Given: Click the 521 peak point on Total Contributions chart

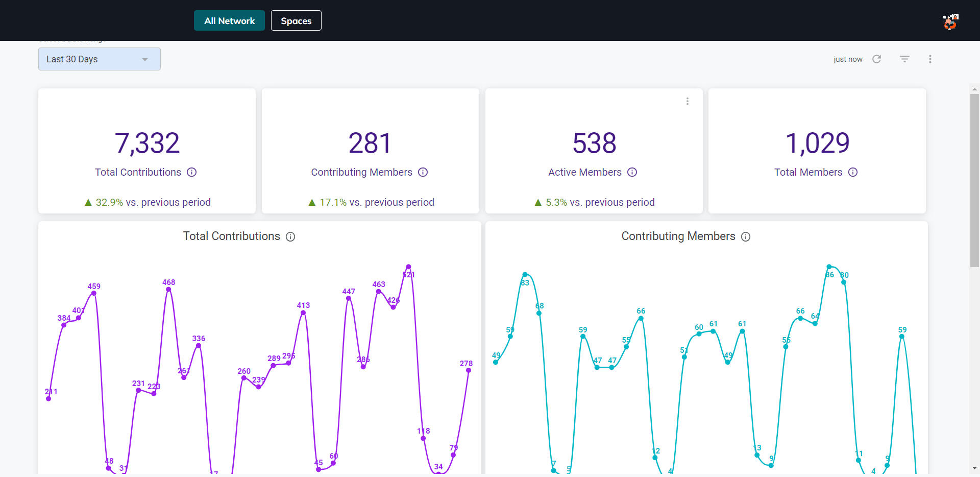Looking at the screenshot, I should pyautogui.click(x=408, y=267).
